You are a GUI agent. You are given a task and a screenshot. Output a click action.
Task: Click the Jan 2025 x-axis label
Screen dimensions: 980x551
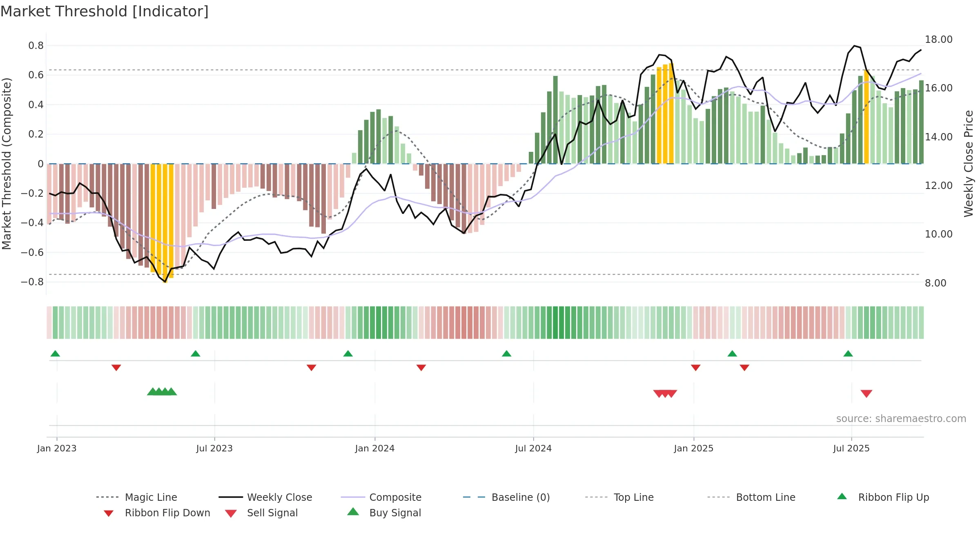click(x=694, y=448)
